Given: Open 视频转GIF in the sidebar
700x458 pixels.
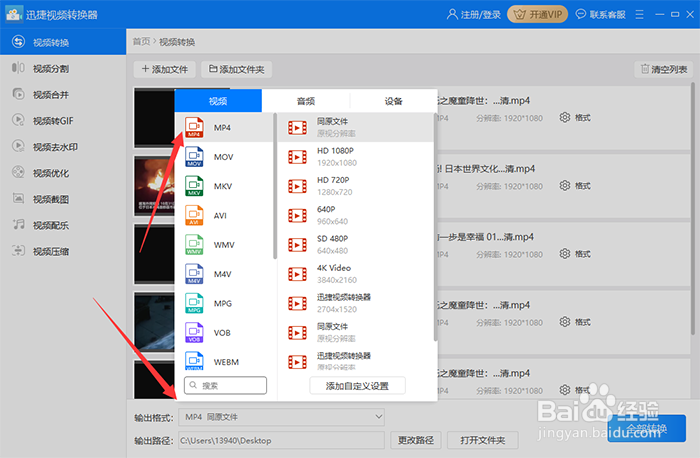Looking at the screenshot, I should tap(63, 121).
